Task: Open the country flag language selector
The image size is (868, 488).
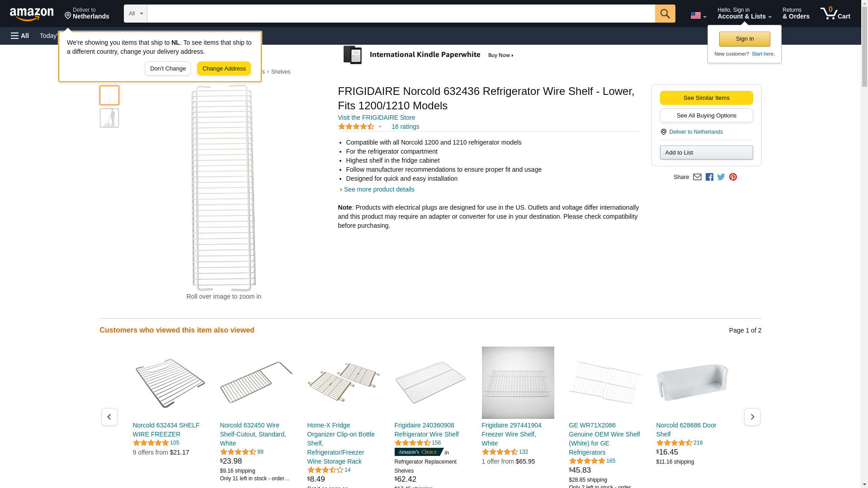Action: [x=698, y=15]
